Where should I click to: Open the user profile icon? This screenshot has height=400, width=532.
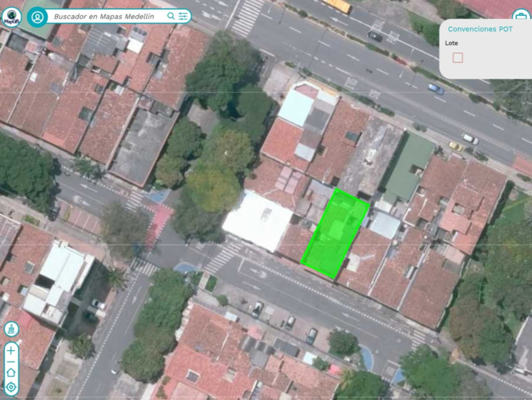(x=37, y=17)
